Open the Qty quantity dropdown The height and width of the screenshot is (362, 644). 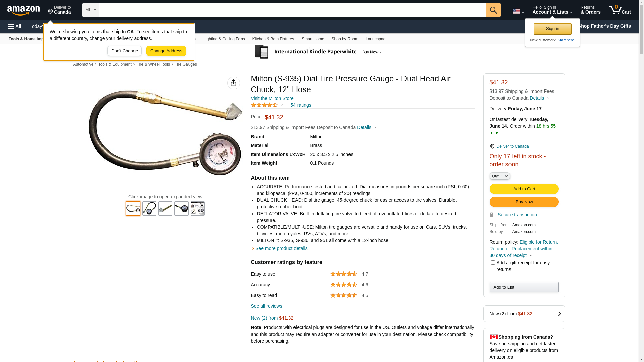pos(499,176)
